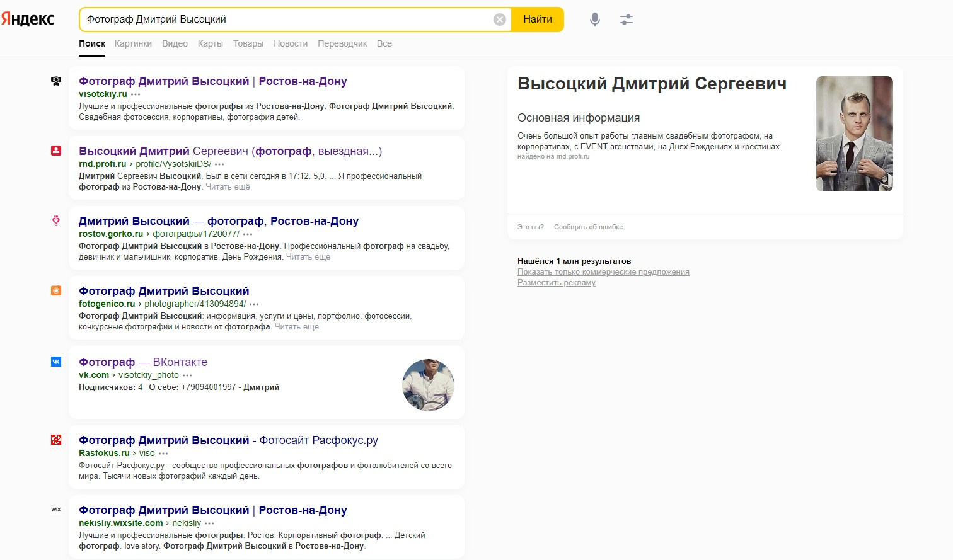
Task: Open search settings sliders icon
Action: [x=626, y=20]
